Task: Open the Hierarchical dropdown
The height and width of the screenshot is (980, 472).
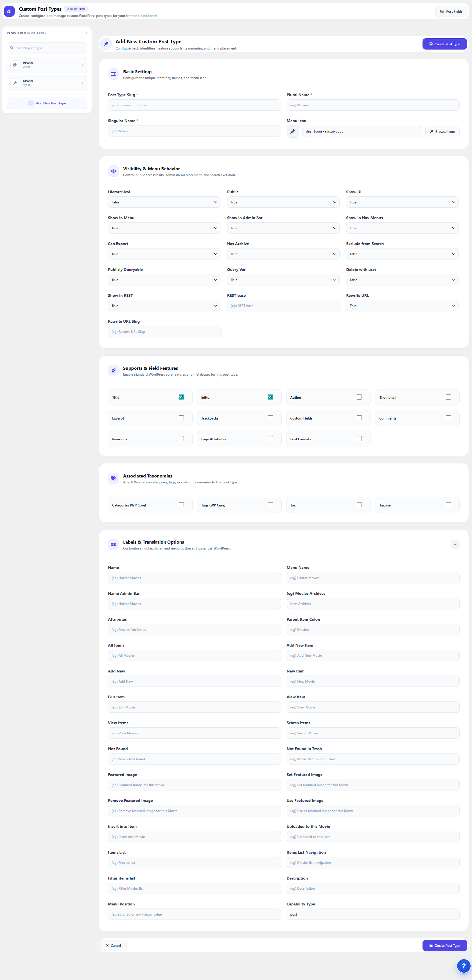Action: (x=164, y=202)
